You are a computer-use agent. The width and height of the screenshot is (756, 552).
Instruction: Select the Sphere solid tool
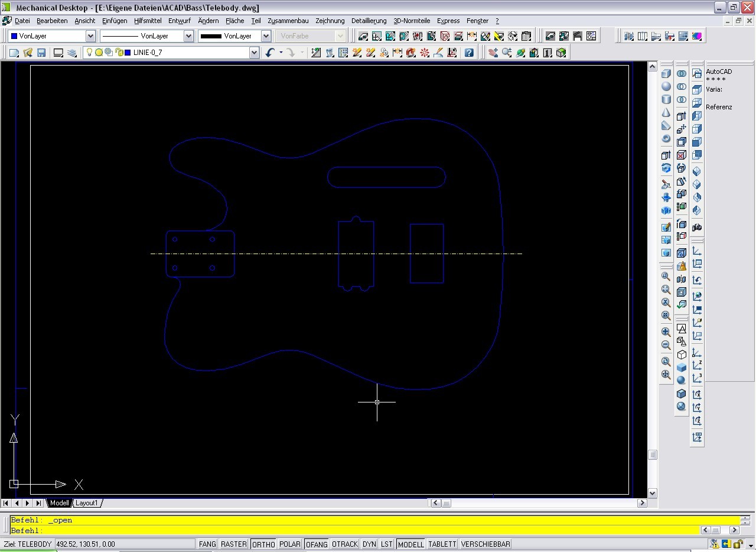(666, 87)
